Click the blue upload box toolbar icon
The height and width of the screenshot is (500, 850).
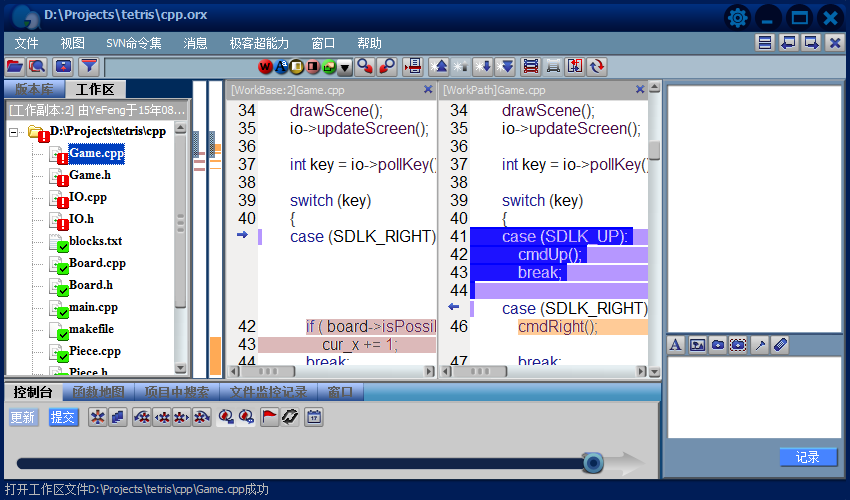coord(63,67)
